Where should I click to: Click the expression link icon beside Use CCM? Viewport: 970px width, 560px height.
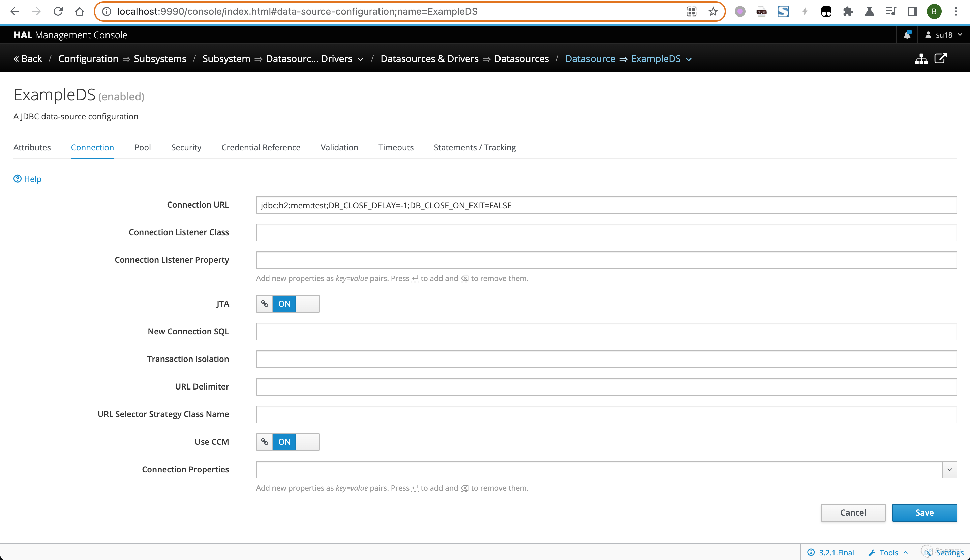coord(265,442)
